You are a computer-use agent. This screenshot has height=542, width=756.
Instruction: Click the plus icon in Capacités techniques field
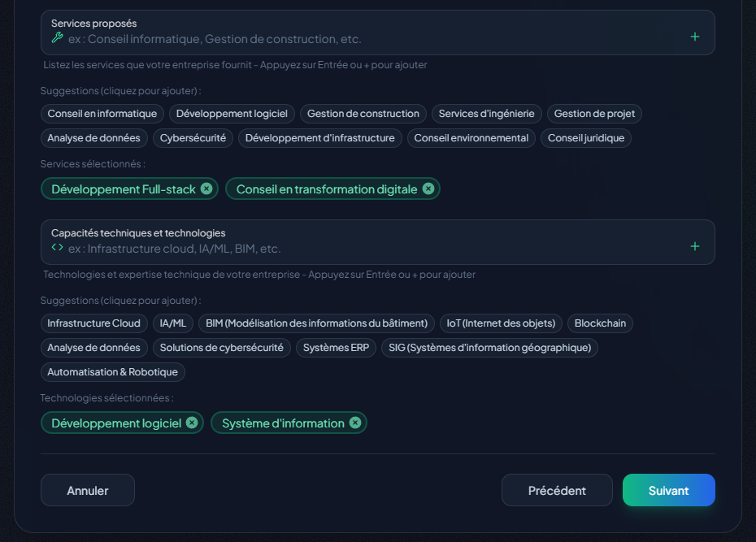coord(694,246)
